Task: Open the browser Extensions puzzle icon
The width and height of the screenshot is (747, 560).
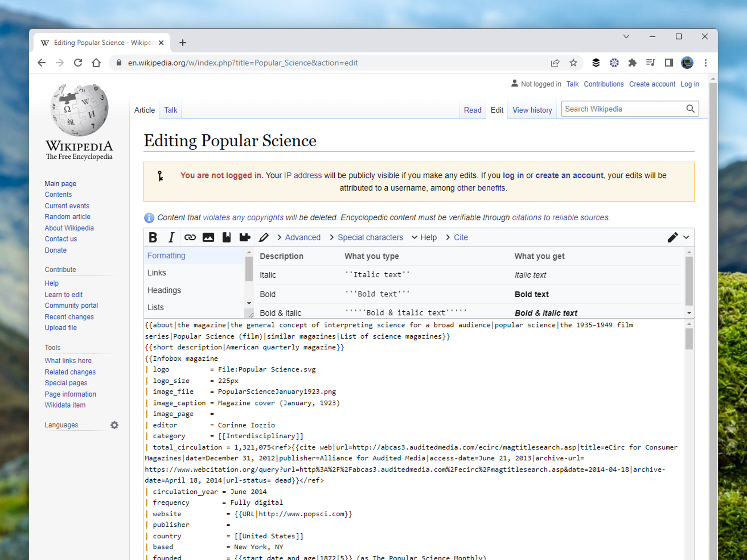Action: click(x=633, y=63)
